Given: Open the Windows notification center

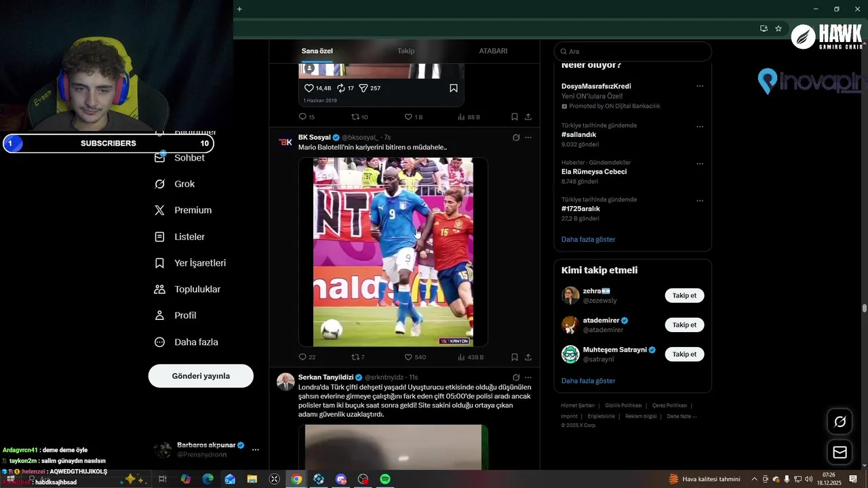Looking at the screenshot, I should click(853, 479).
